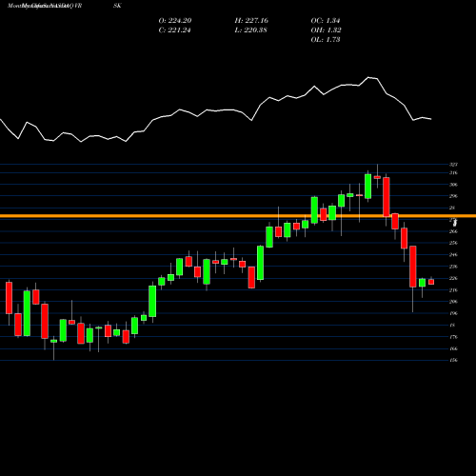Click the 246 price axis label
The width and height of the screenshot is (476, 476).
point(453,255)
